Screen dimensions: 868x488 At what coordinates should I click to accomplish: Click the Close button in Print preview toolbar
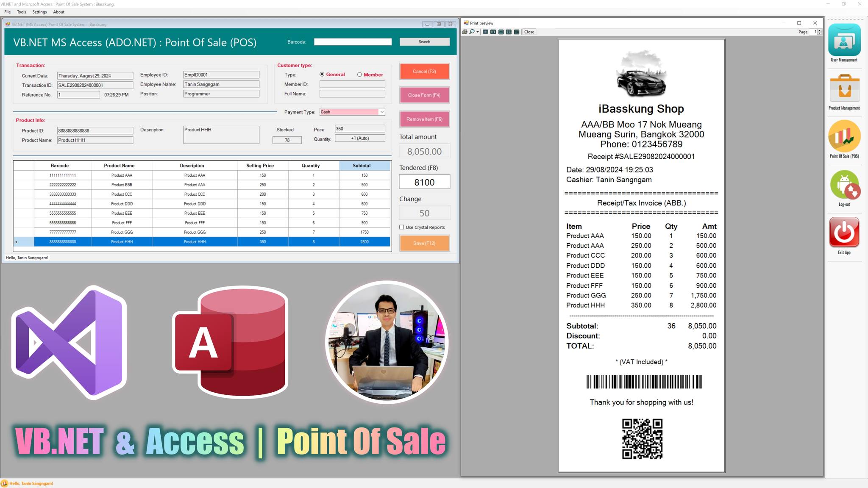pos(529,32)
